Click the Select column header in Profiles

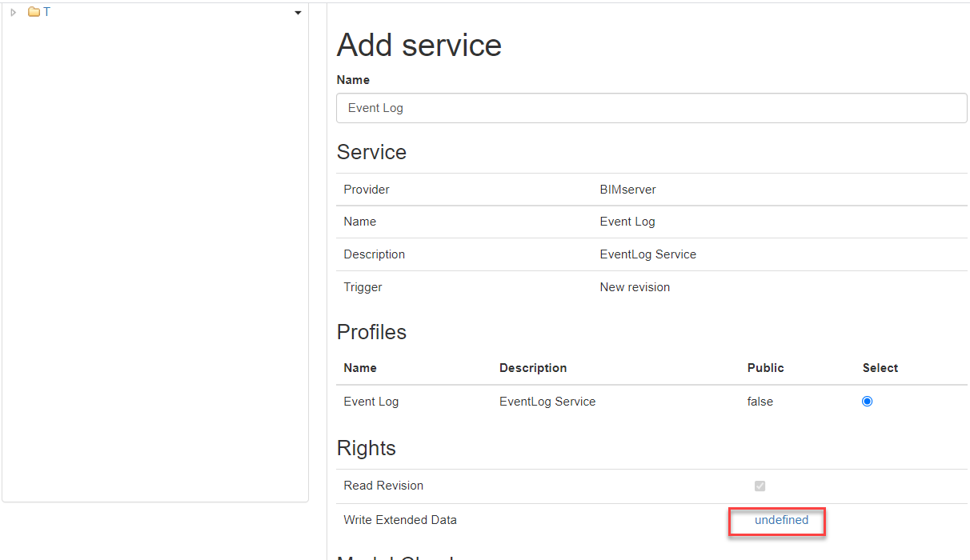pos(880,368)
